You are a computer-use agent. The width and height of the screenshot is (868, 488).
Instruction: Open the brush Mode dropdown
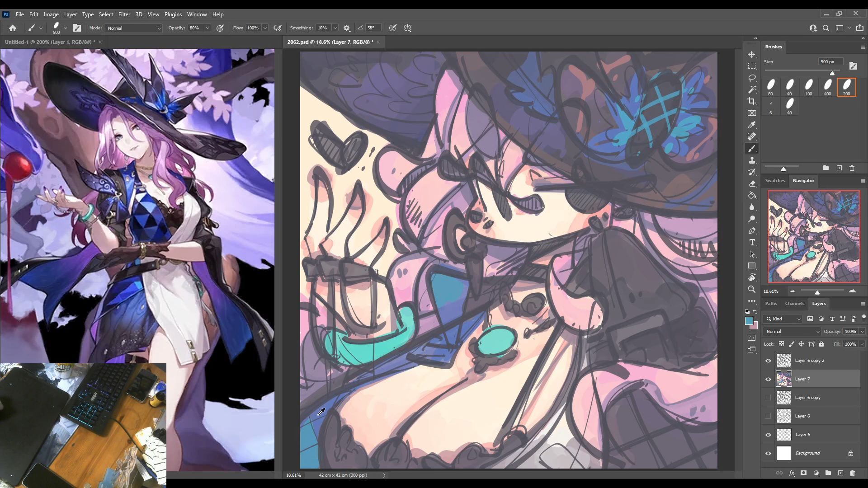[133, 28]
